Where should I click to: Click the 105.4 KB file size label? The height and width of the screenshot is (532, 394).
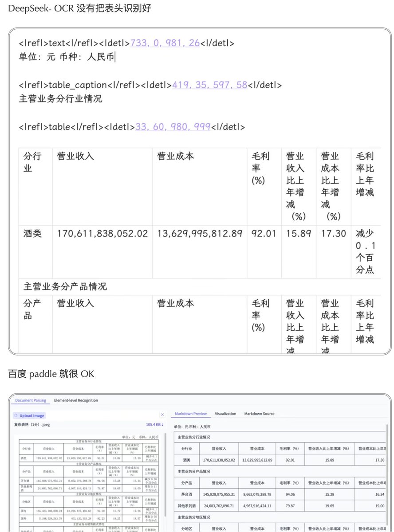tap(154, 424)
